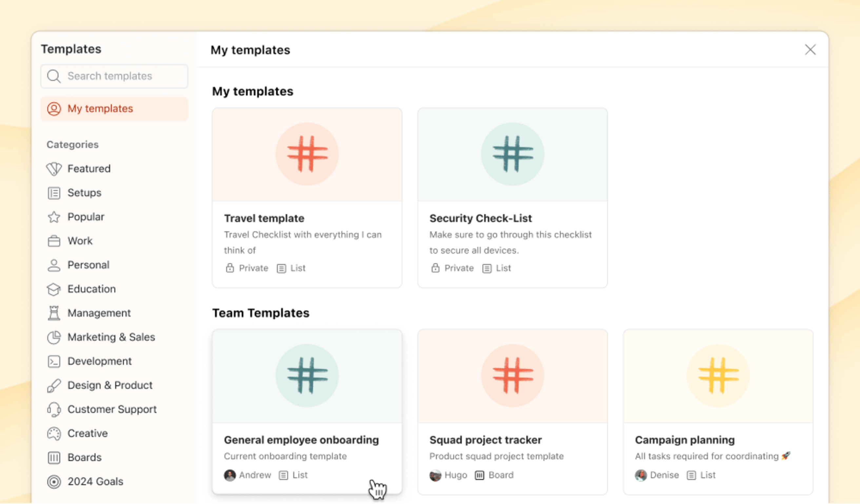Viewport: 860px width, 504px height.
Task: Click the Customer Support headset icon
Action: tap(54, 409)
